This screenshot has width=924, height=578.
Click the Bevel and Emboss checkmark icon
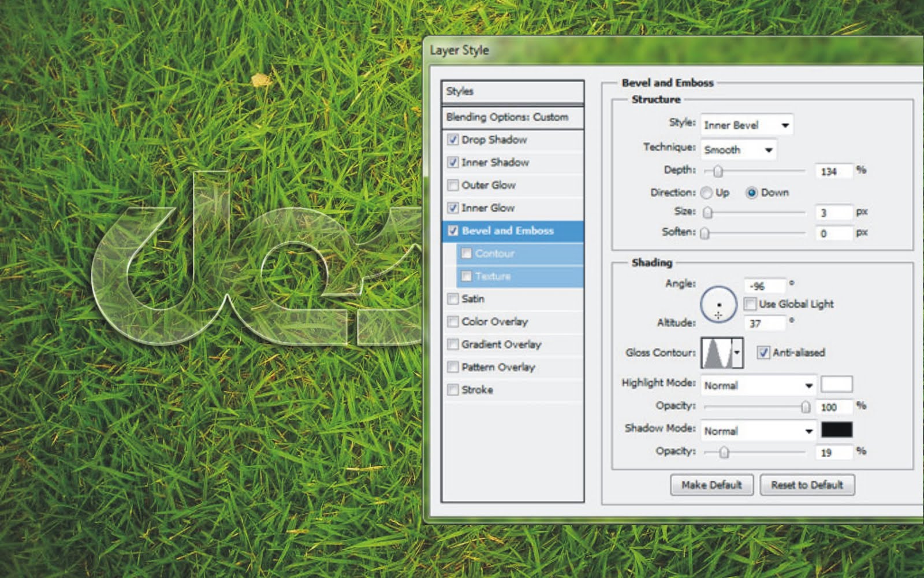453,231
